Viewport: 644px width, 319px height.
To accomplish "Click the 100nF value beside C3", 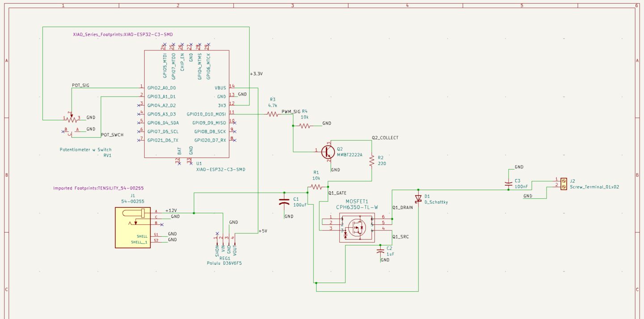I will point(521,186).
